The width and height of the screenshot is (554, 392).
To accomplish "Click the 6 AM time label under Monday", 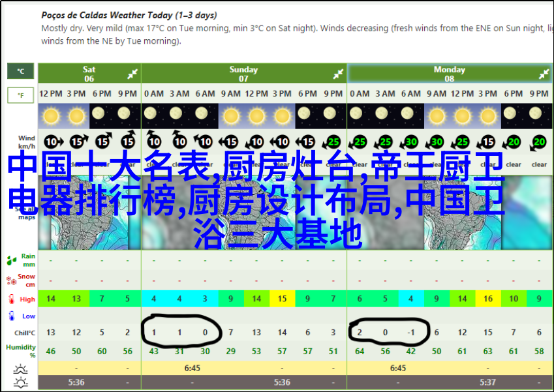I will click(x=411, y=93).
